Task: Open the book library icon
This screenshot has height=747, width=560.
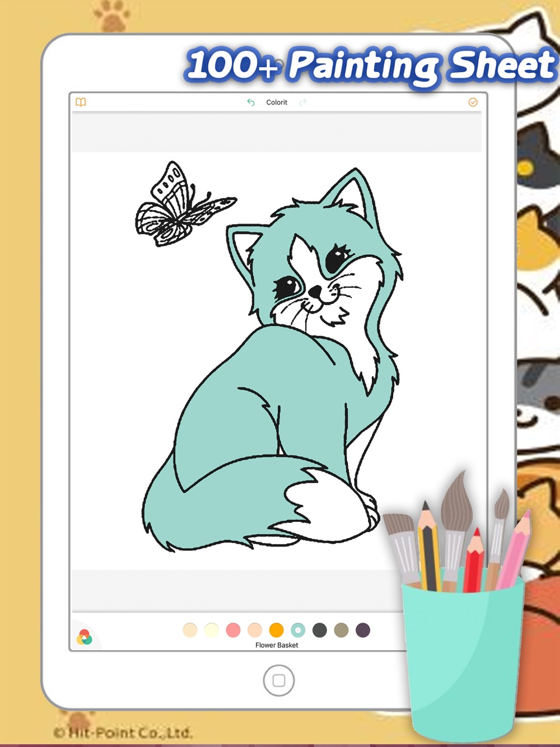Action: pos(81,102)
